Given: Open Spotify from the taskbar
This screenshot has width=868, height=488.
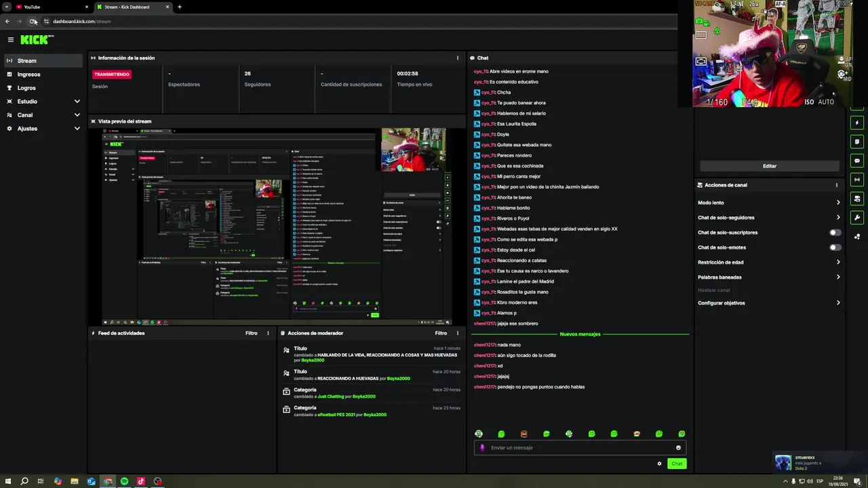Looking at the screenshot, I should coord(124,481).
